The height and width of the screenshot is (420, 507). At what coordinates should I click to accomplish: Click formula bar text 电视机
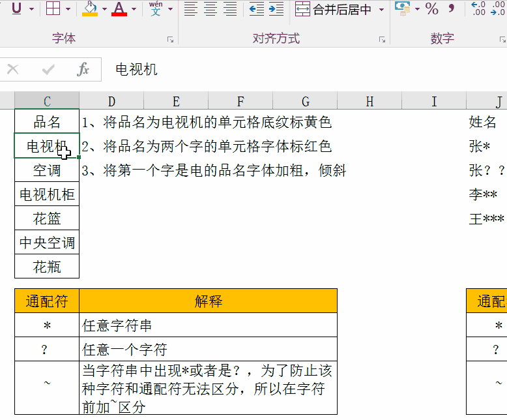click(x=136, y=70)
